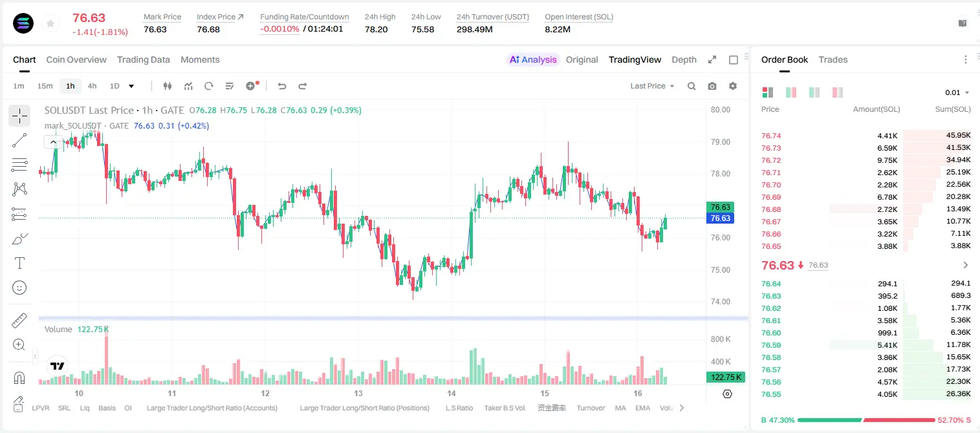980x433 pixels.
Task: Click the buy/sell ratio bar
Action: point(866,420)
